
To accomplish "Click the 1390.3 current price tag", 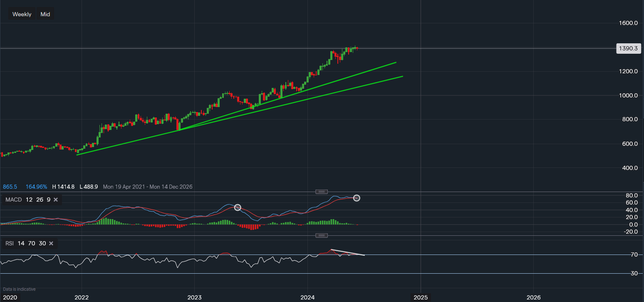I will coord(628,48).
